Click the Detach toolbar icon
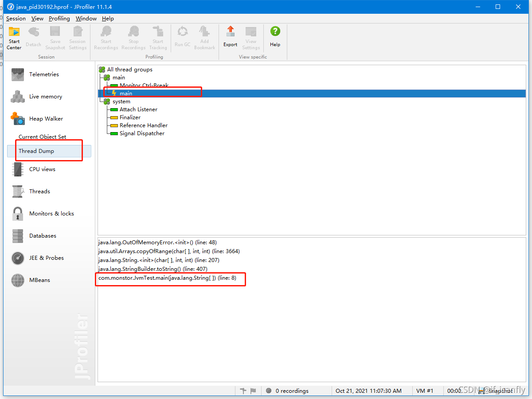The width and height of the screenshot is (532, 399). tap(33, 32)
